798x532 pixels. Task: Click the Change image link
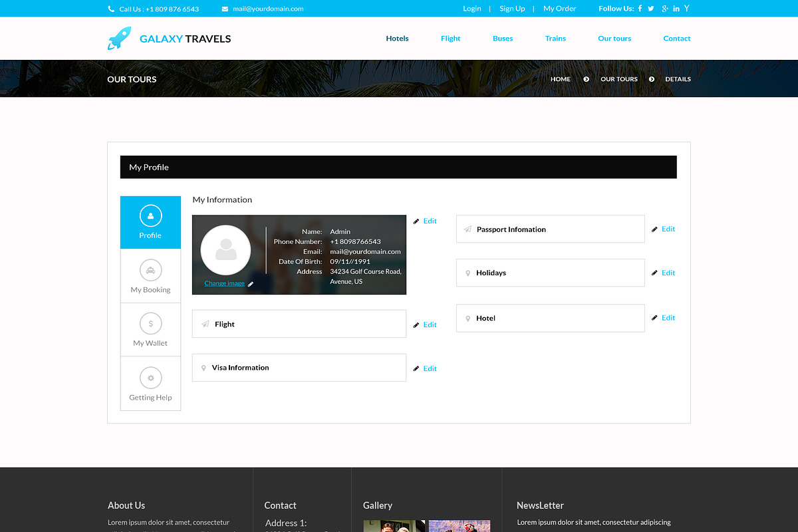[x=224, y=283]
